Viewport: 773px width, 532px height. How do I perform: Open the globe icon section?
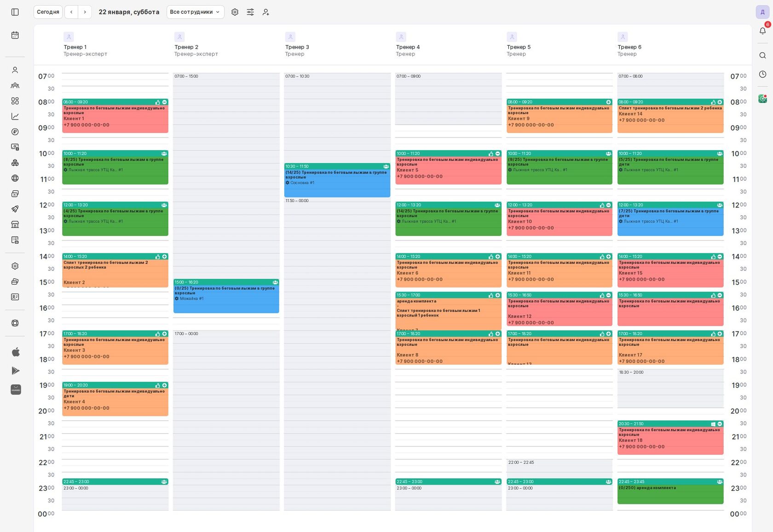coord(15,178)
